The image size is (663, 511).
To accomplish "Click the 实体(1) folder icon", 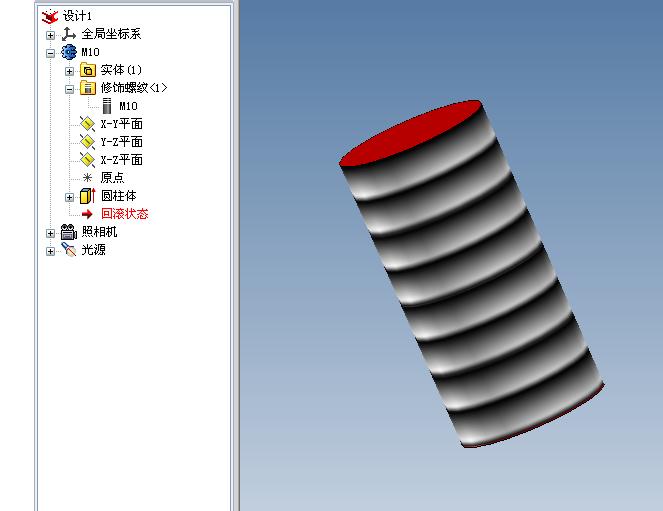I will pyautogui.click(x=87, y=70).
